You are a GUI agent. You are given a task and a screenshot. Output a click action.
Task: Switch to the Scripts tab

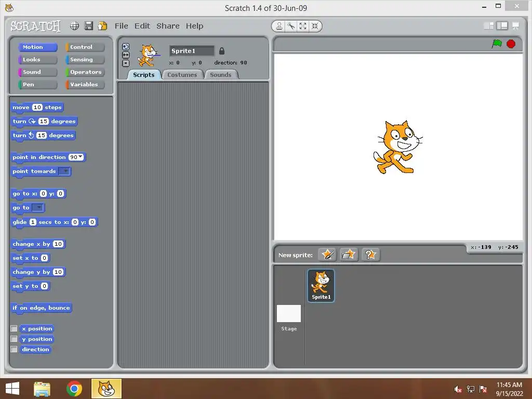click(x=143, y=75)
